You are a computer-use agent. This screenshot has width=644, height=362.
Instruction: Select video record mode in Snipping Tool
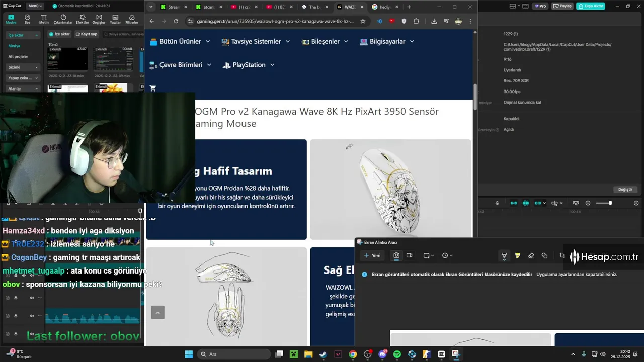coord(410,255)
